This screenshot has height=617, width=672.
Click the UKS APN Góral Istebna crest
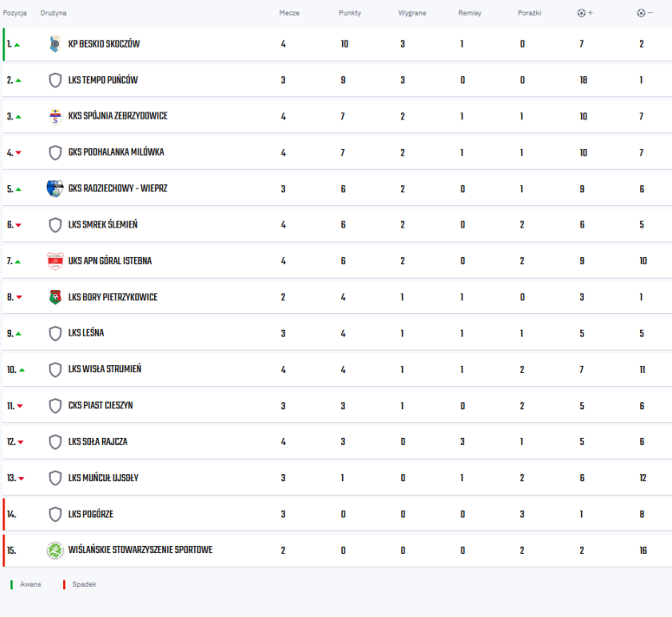click(55, 260)
